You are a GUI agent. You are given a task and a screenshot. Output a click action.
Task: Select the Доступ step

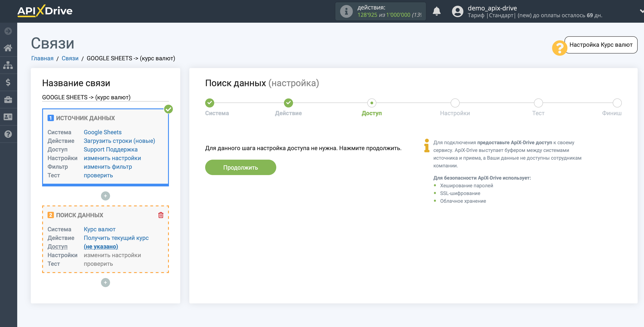click(372, 103)
